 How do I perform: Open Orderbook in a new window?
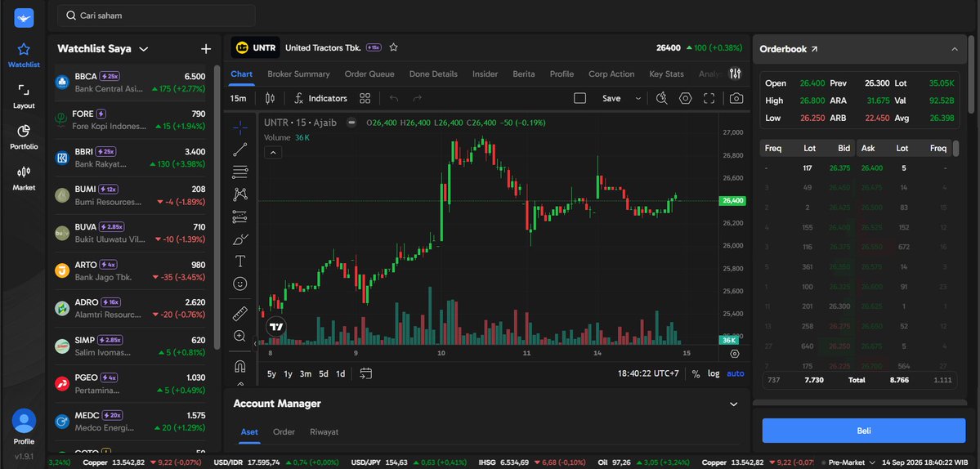tap(814, 49)
